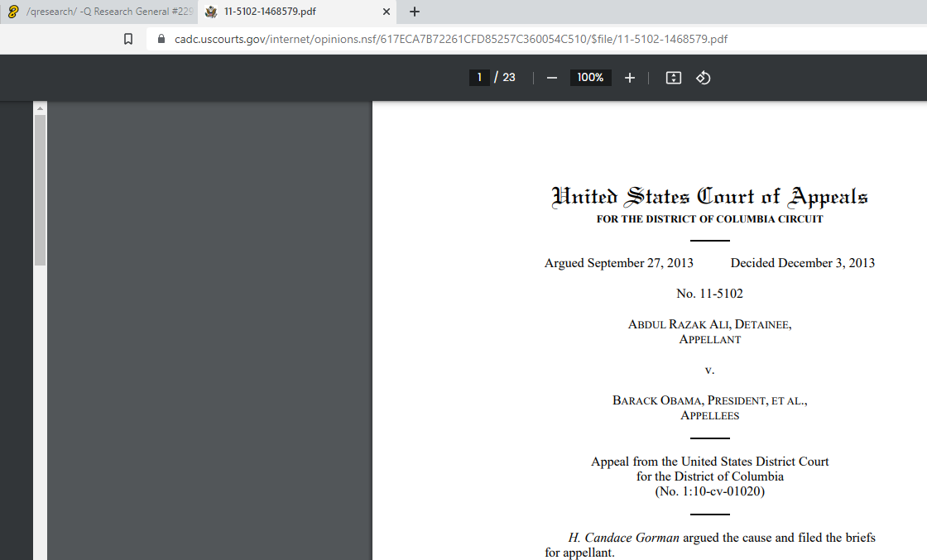
Task: Switch to the /qresearch/ Q Research General tab
Action: point(98,12)
